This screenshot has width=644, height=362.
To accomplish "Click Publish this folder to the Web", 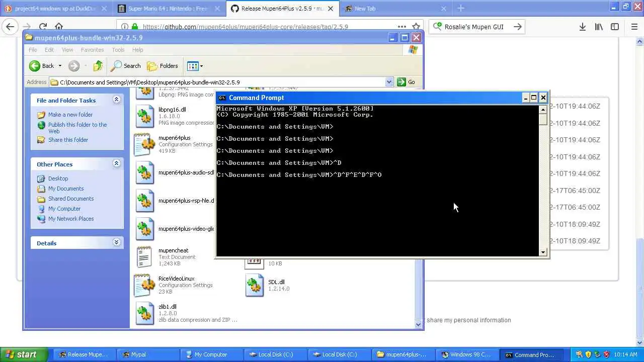I will (x=77, y=128).
